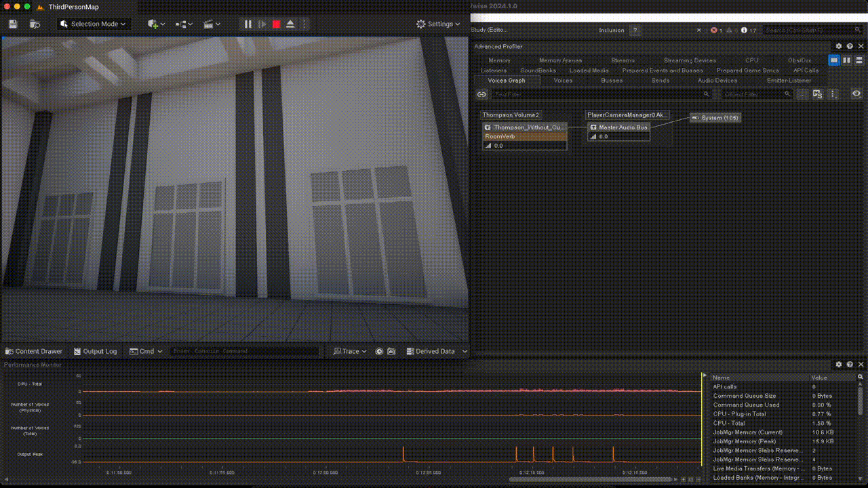Screen dimensions: 868x488
Task: Switch to the Emitter-Listener tab
Action: point(789,81)
